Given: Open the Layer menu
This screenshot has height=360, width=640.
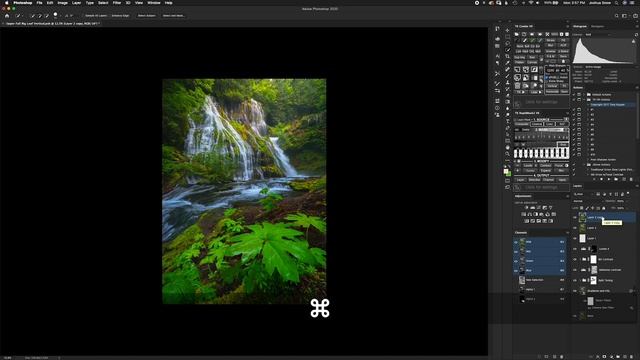Looking at the screenshot, I should (76, 3).
